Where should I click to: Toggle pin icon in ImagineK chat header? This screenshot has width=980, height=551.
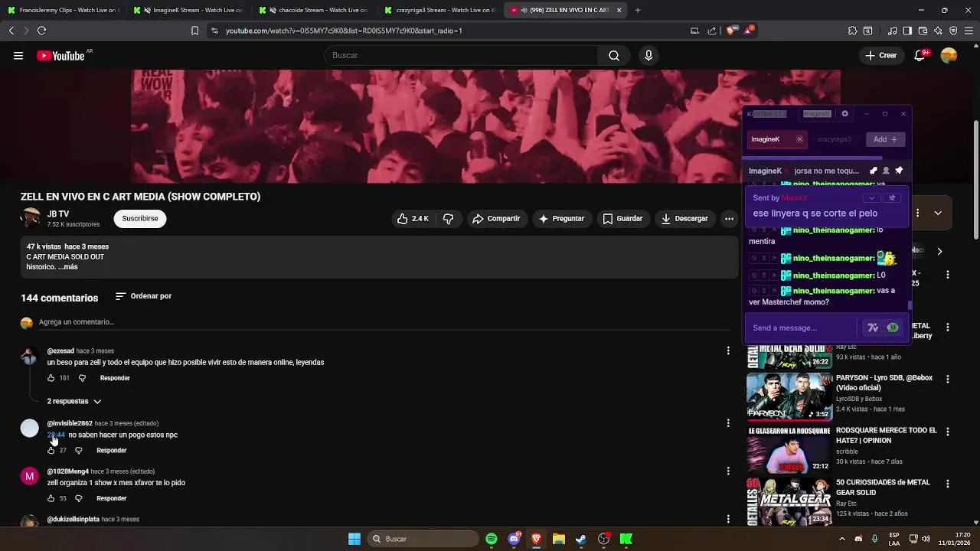(x=899, y=171)
